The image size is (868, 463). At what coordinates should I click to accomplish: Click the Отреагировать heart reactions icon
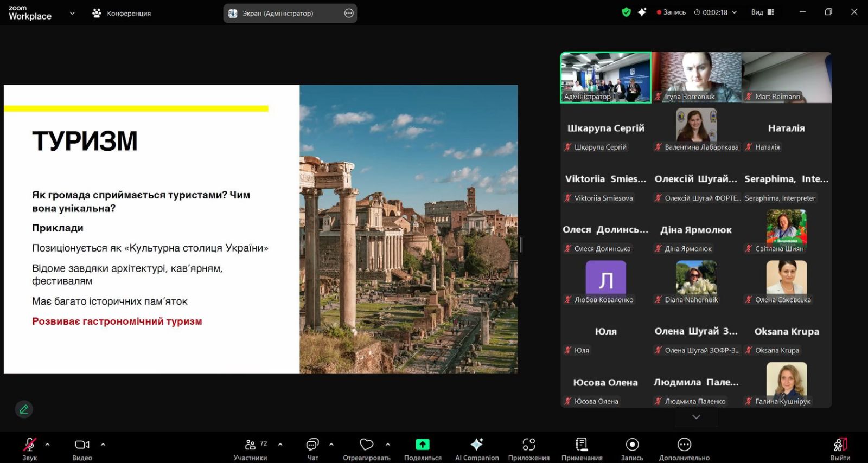367,445
